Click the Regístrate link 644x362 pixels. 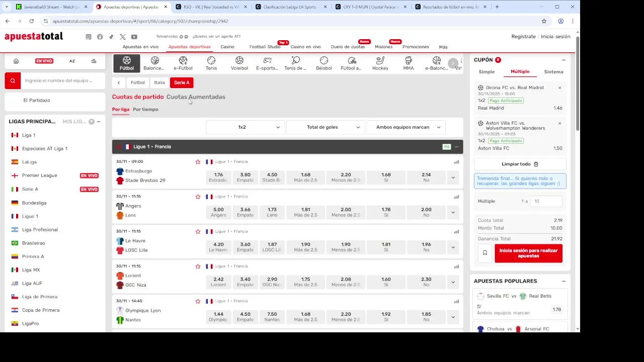(x=523, y=37)
